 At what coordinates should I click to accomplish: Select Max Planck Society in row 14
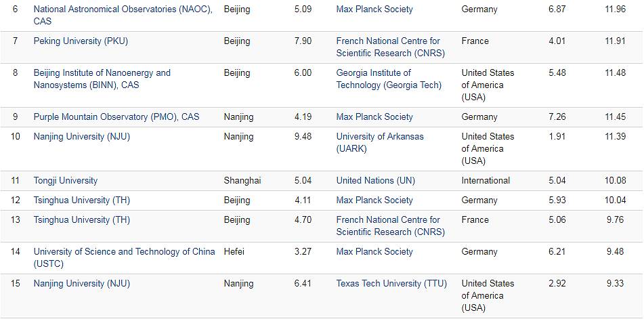pyautogui.click(x=374, y=252)
